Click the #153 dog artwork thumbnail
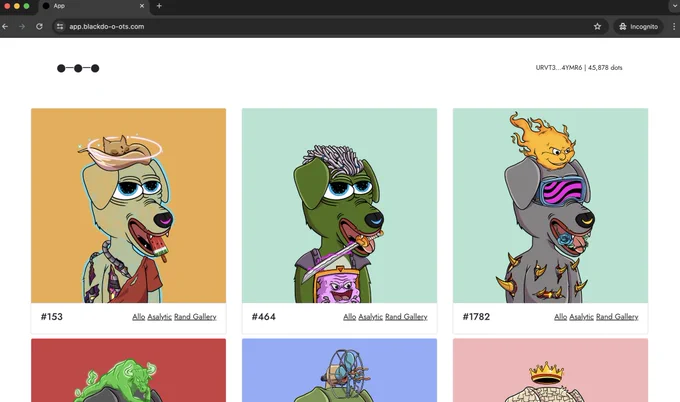The width and height of the screenshot is (680, 402). [128, 206]
